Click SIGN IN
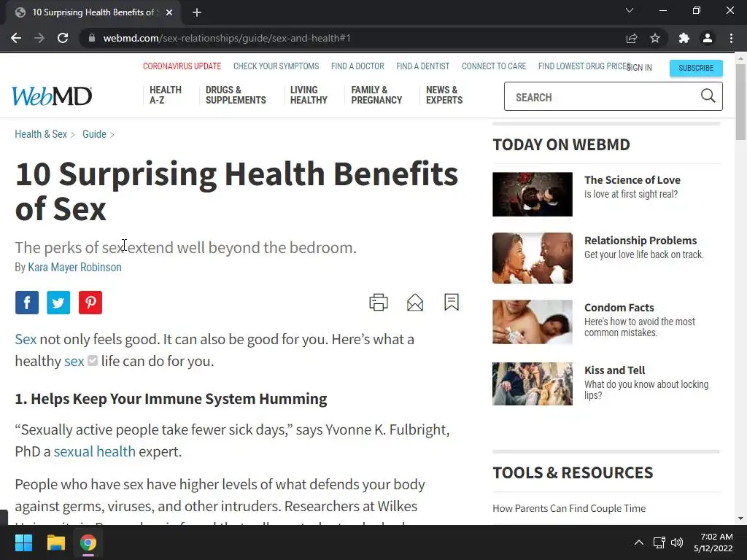 pyautogui.click(x=639, y=68)
